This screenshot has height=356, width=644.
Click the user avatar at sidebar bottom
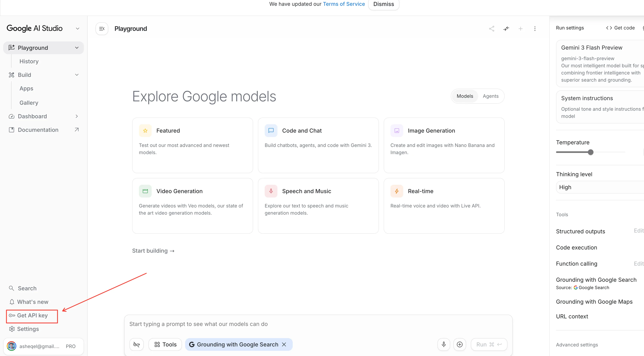pyautogui.click(x=12, y=346)
